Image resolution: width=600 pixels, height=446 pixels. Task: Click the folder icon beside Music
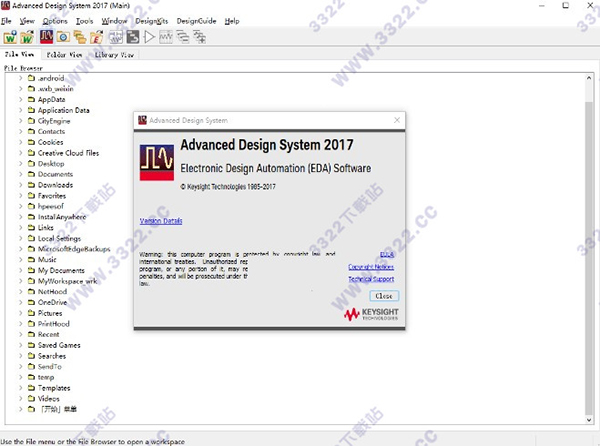31,259
